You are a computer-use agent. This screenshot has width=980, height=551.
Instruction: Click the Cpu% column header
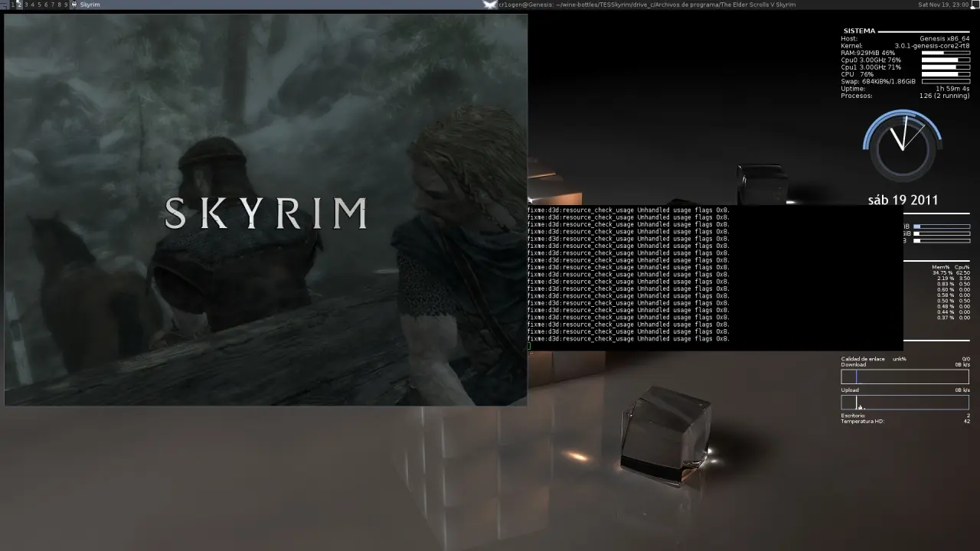point(962,267)
